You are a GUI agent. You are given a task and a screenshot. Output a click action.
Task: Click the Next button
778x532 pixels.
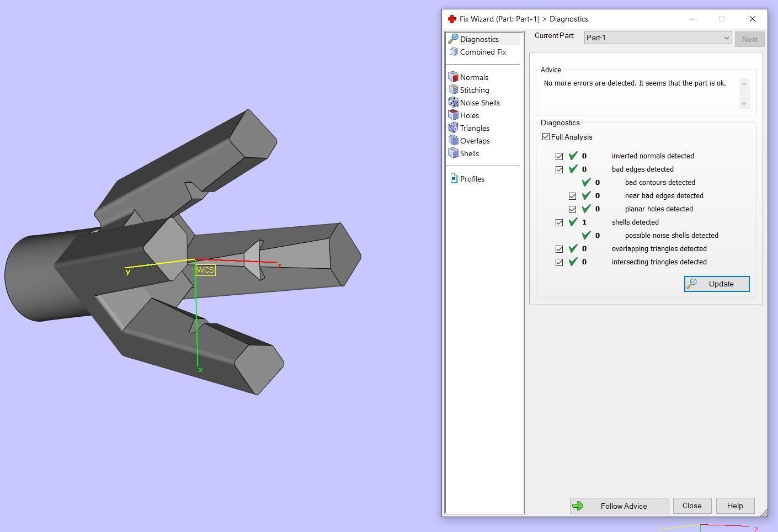749,39
